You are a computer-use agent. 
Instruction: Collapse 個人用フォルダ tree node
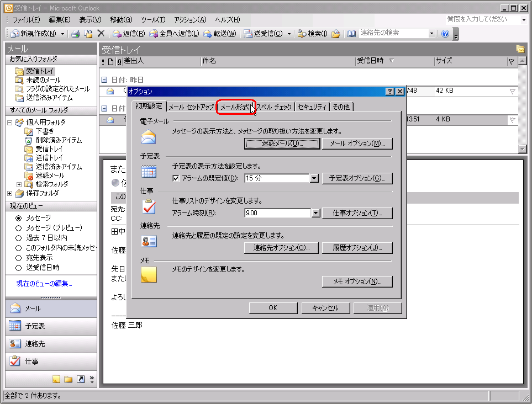pos(9,123)
